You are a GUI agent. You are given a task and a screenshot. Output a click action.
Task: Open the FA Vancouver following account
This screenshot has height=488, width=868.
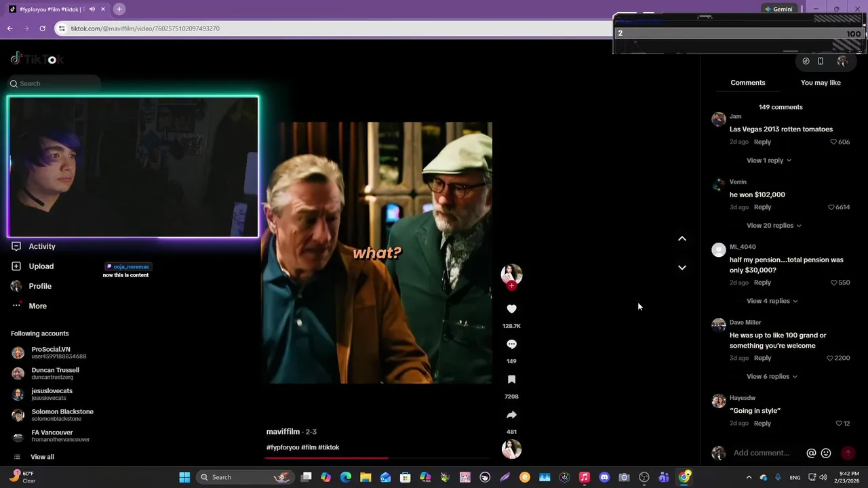click(x=51, y=436)
